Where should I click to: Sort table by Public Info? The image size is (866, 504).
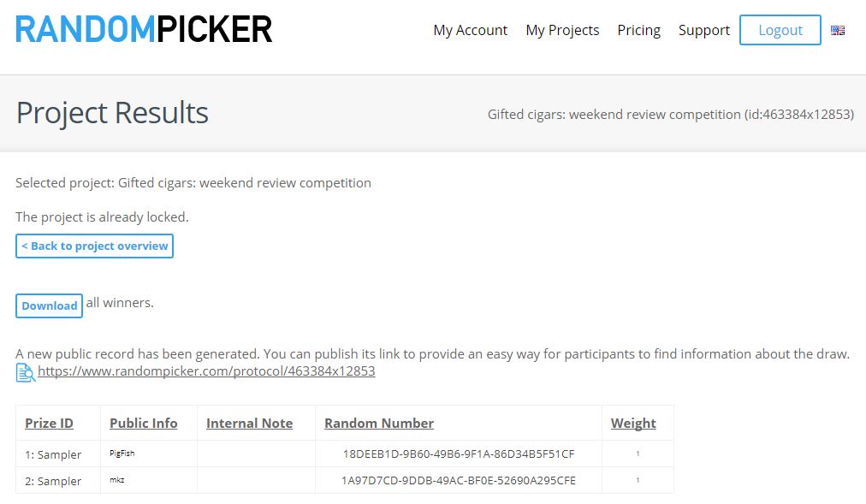point(144,424)
